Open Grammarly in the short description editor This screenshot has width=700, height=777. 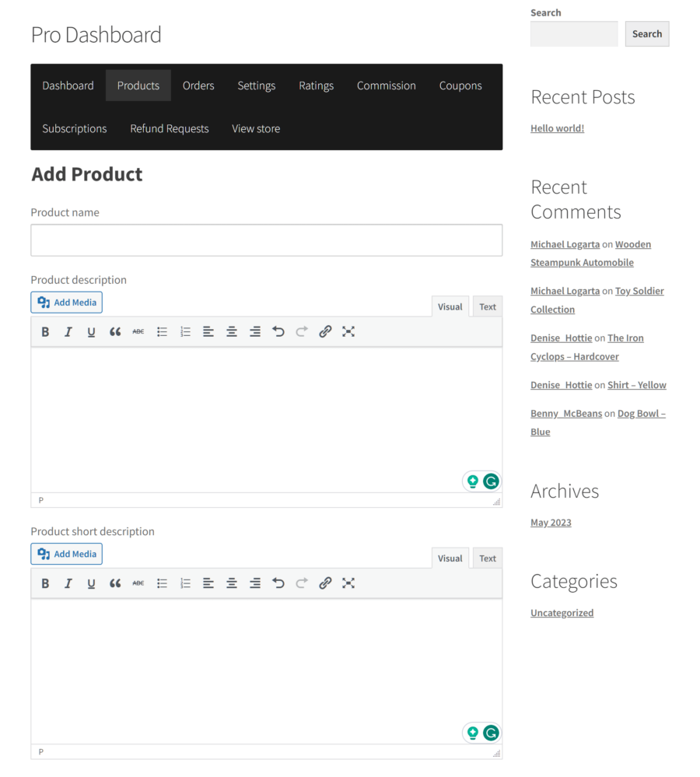491,732
